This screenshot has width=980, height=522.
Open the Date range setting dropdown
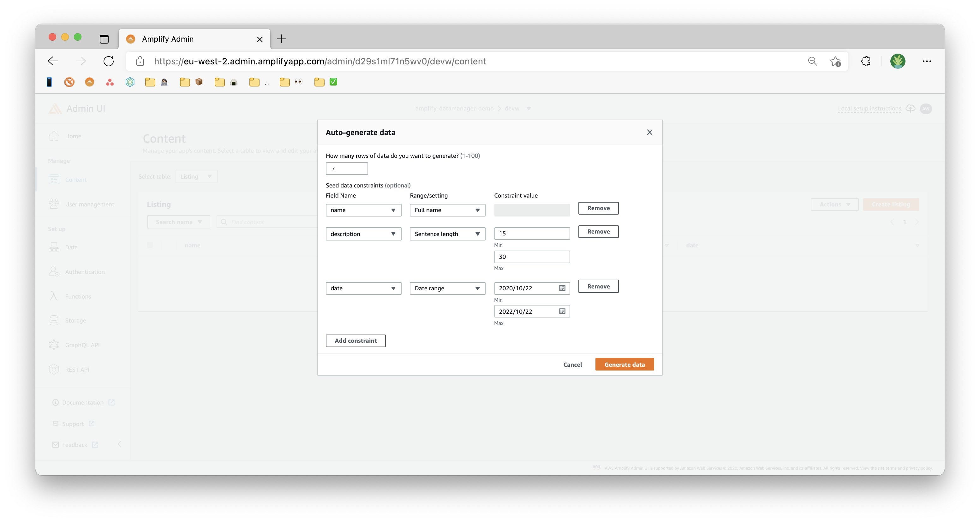coord(447,288)
